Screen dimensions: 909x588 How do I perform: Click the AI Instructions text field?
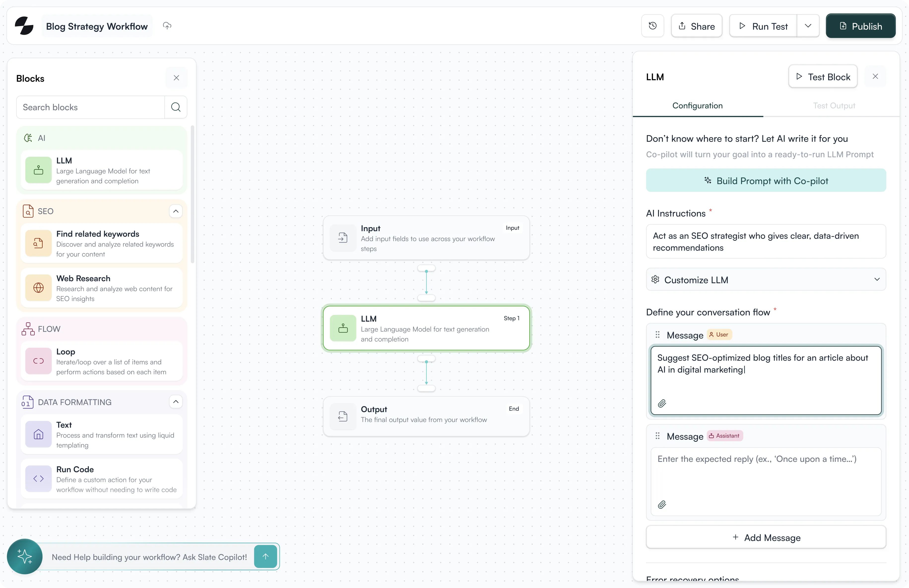tap(766, 241)
